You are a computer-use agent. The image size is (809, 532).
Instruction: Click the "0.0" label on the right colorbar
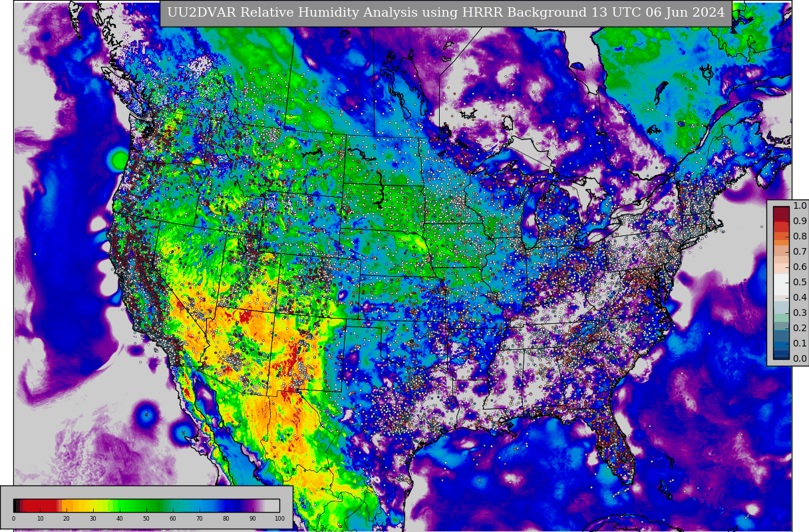coord(800,358)
